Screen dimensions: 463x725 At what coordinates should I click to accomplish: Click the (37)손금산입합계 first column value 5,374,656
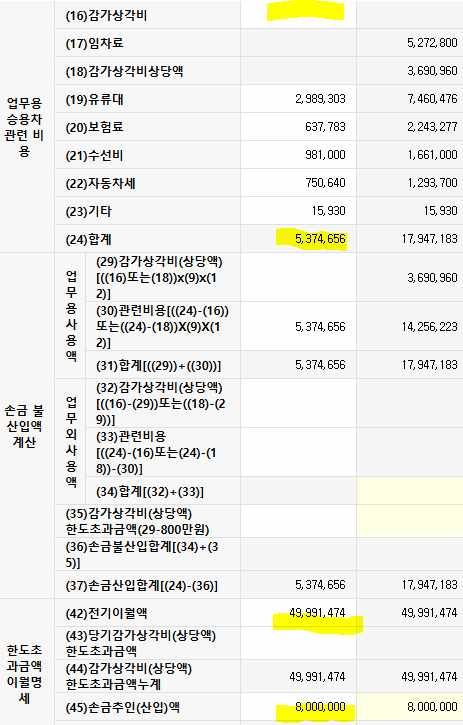point(320,585)
